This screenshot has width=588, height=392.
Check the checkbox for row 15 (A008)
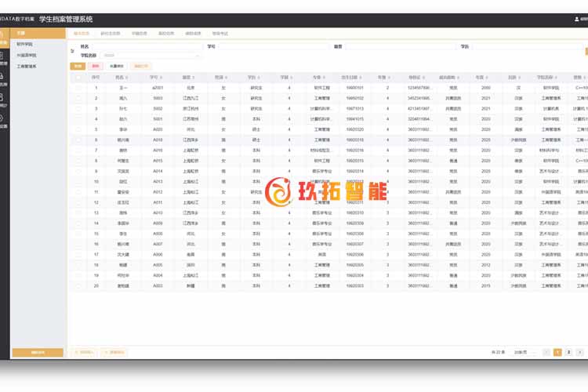pos(78,234)
